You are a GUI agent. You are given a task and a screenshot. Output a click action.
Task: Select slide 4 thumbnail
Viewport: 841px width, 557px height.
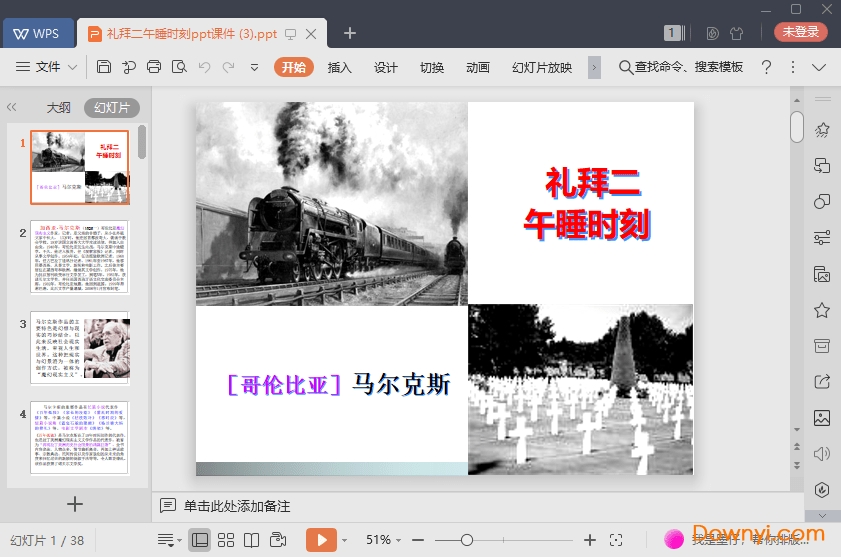coord(80,438)
